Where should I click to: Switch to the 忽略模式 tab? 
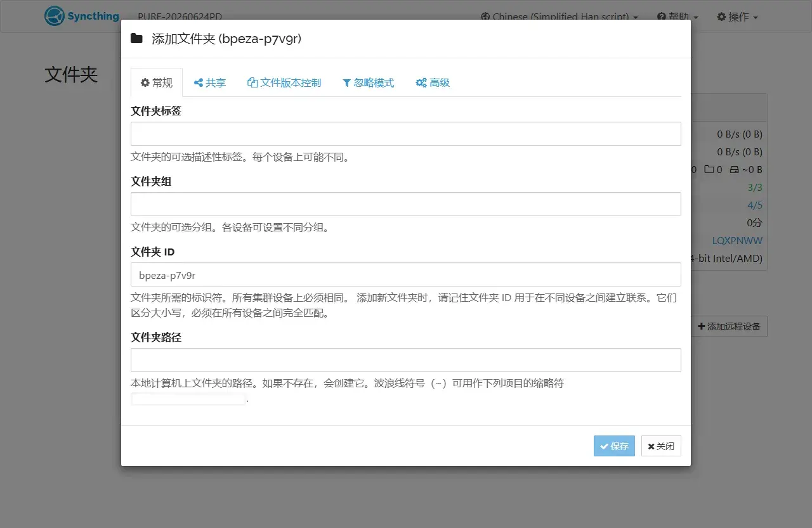[369, 82]
